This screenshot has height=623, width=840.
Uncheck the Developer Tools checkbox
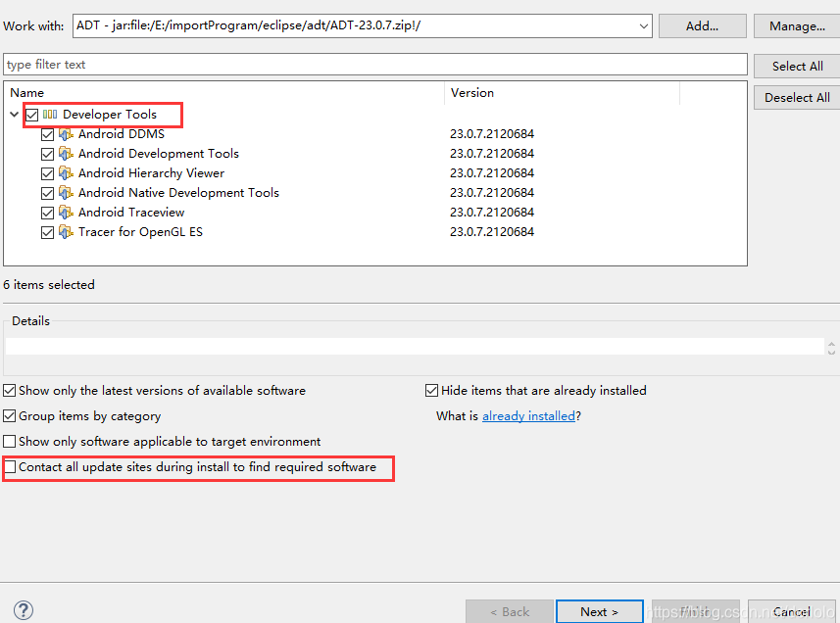tap(32, 115)
